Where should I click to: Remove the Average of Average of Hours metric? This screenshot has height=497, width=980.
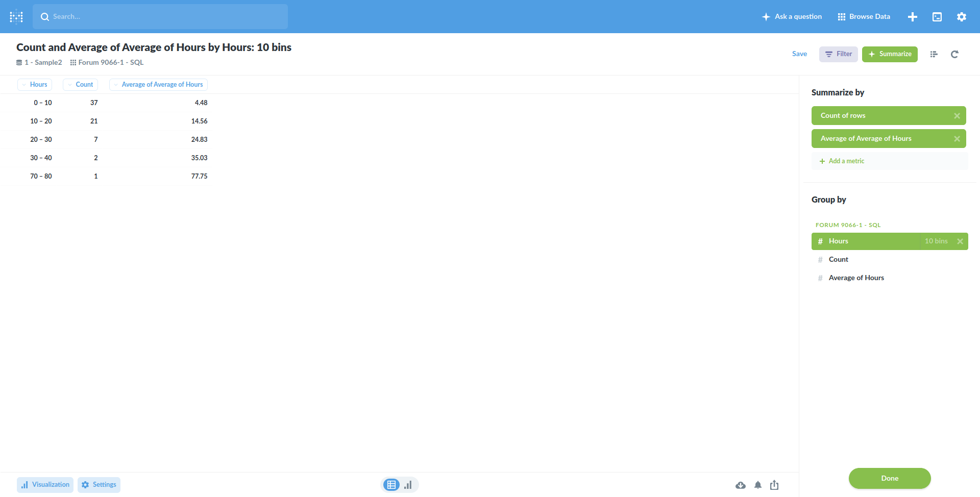957,139
